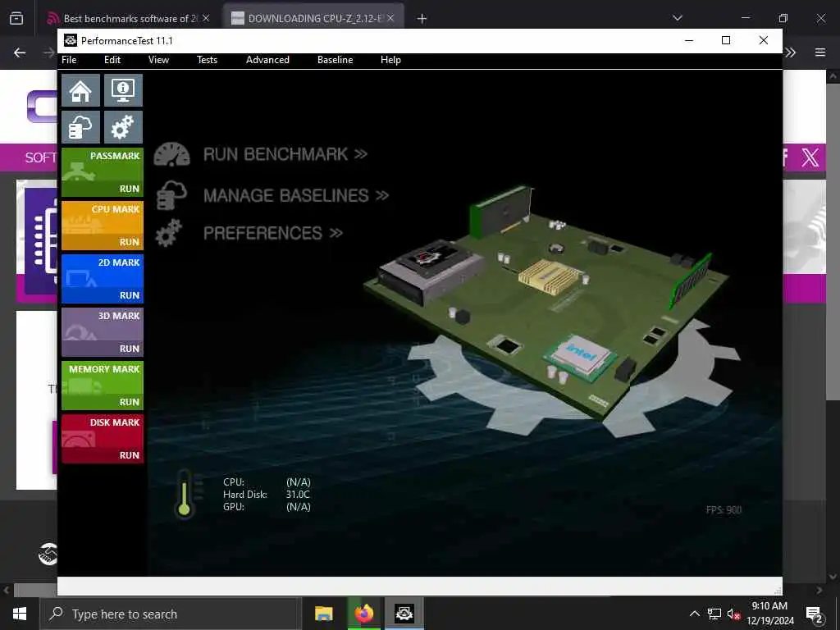Run the 3D Mark test tile
The height and width of the screenshot is (630, 840).
click(x=103, y=332)
